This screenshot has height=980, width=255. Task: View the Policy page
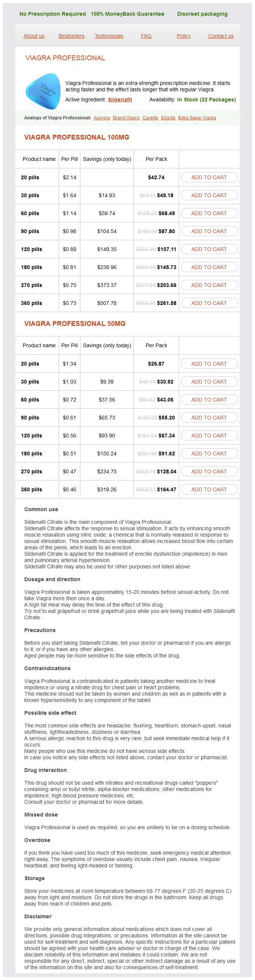click(x=184, y=36)
